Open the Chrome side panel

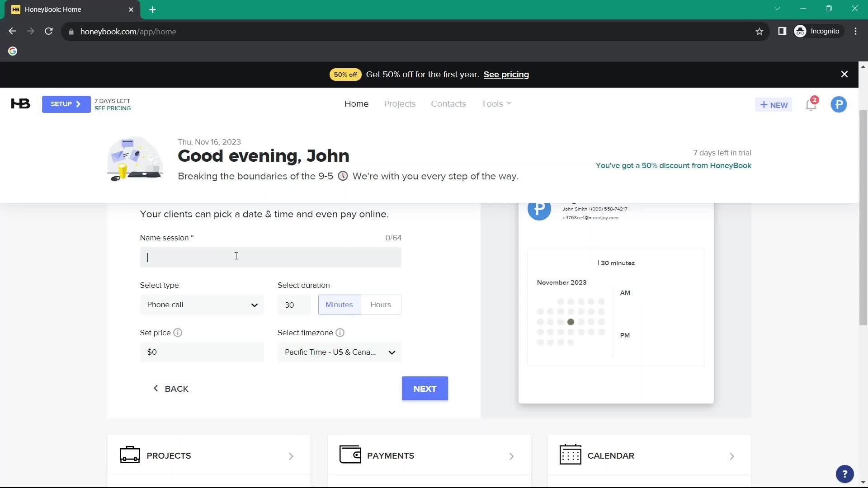click(782, 31)
